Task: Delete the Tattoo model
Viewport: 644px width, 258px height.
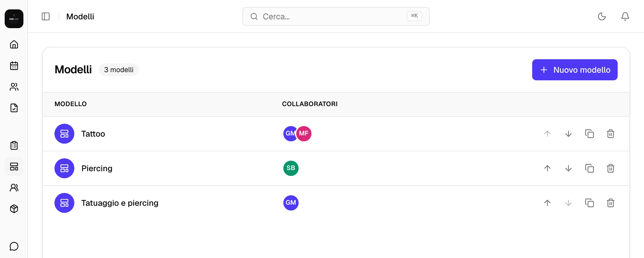Action: tap(611, 134)
